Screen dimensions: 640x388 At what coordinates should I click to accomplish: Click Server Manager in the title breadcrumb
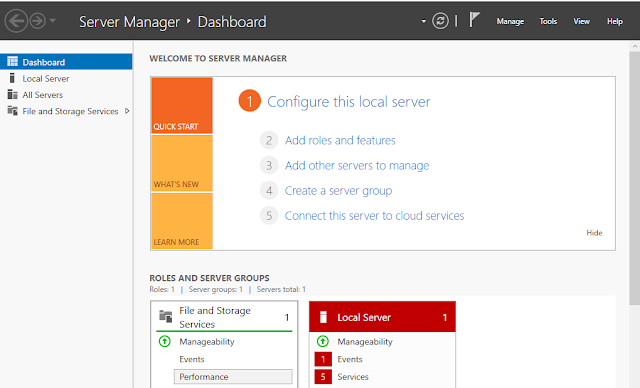tap(129, 22)
